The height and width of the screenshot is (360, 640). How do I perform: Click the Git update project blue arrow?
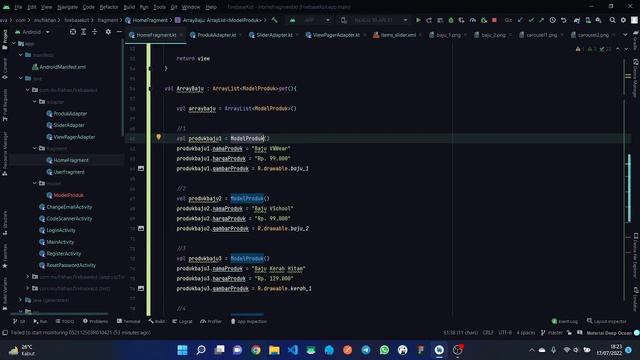tap(520, 20)
